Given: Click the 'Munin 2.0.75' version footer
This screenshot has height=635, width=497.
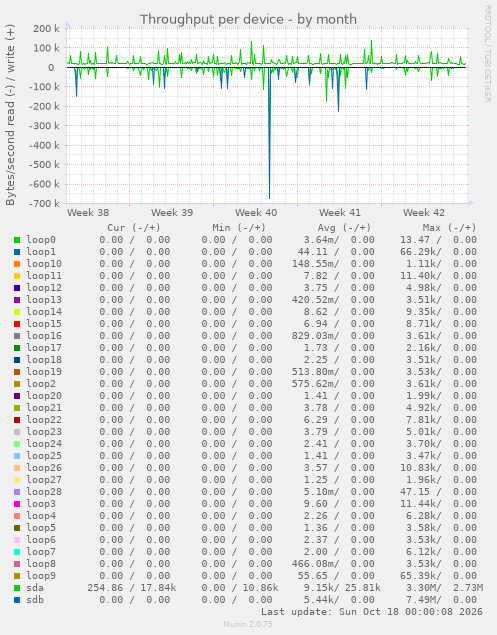Looking at the screenshot, I should click(248, 624).
